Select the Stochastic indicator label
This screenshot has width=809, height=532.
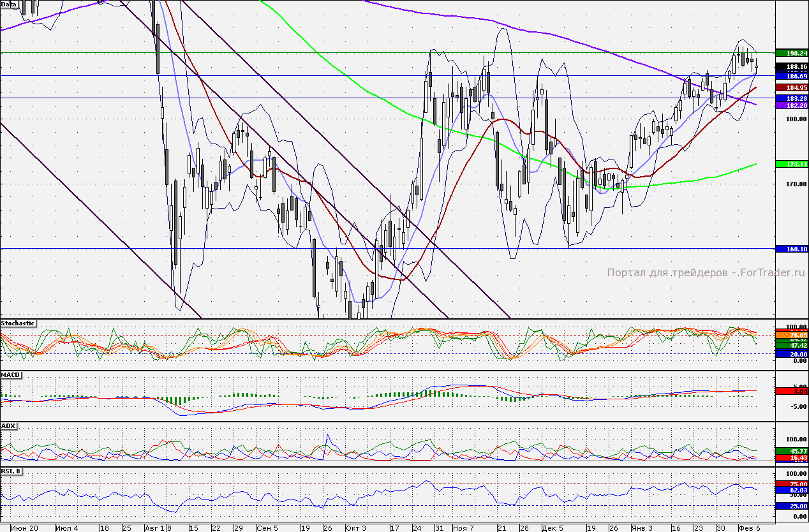[18, 323]
